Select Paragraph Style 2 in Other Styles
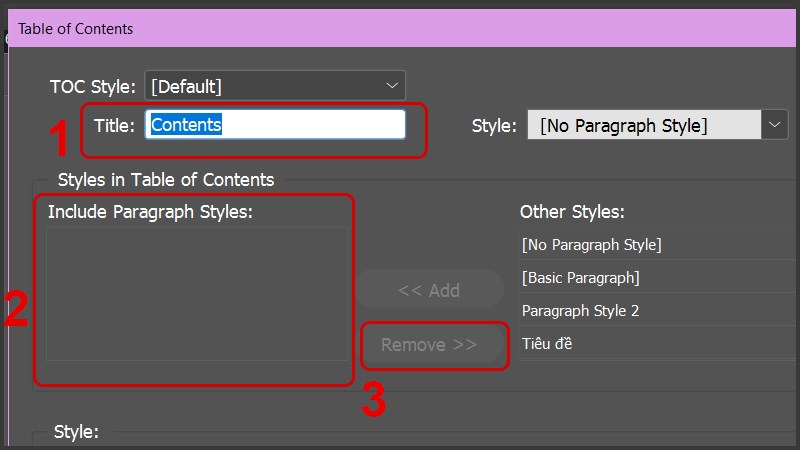Viewport: 800px width, 450px height. click(659, 310)
